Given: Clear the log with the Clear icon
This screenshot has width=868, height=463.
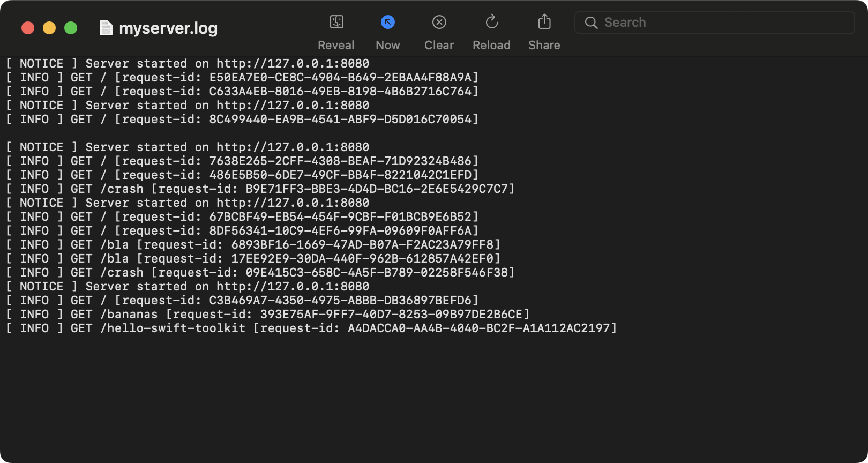Looking at the screenshot, I should point(439,22).
